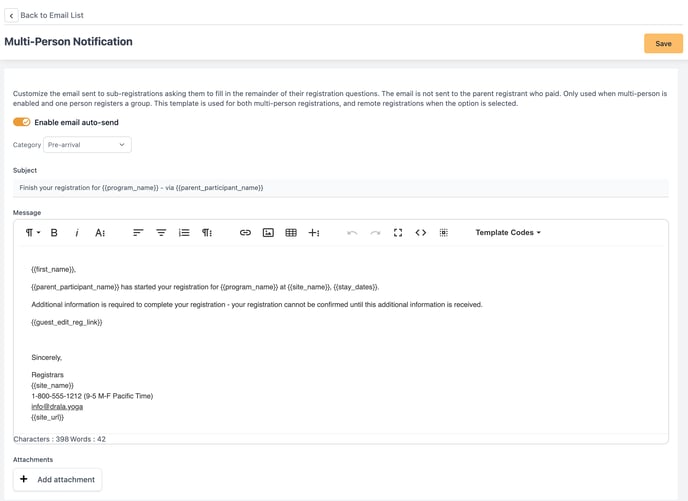
Task: Open the align center option
Action: click(x=161, y=233)
